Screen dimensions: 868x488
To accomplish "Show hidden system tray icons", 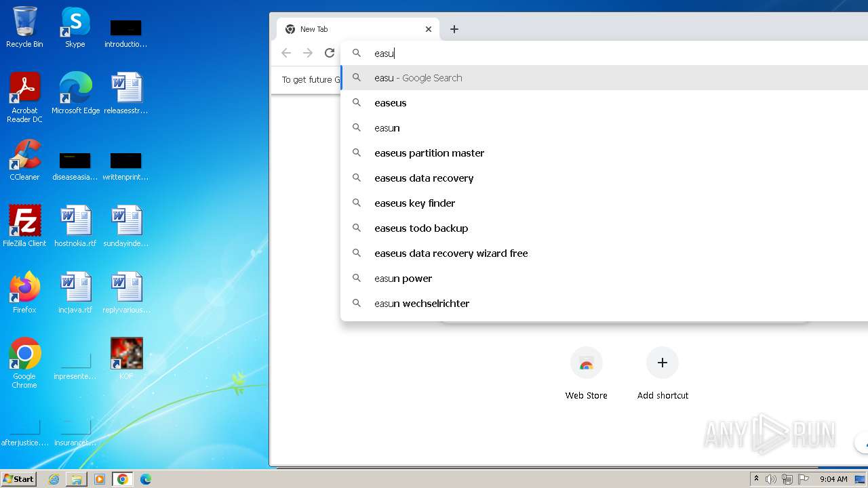I will tap(756, 479).
